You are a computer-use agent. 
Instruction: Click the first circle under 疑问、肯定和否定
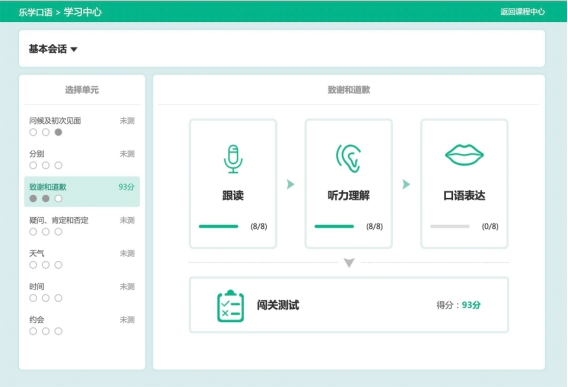[33, 232]
